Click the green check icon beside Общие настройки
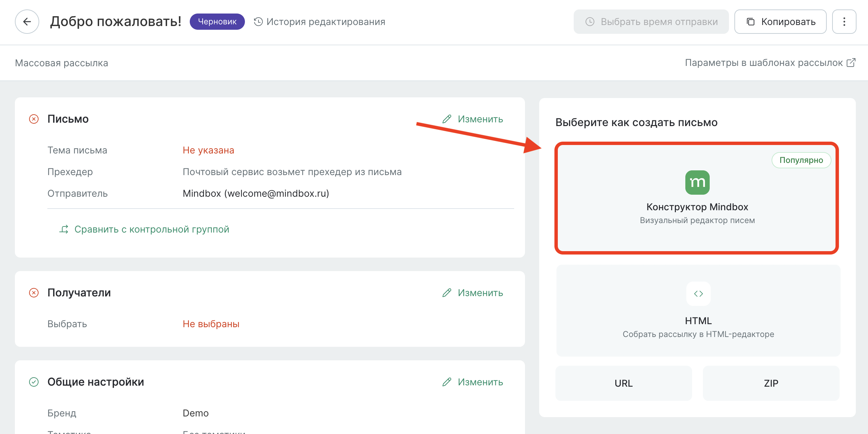868x434 pixels. click(33, 382)
